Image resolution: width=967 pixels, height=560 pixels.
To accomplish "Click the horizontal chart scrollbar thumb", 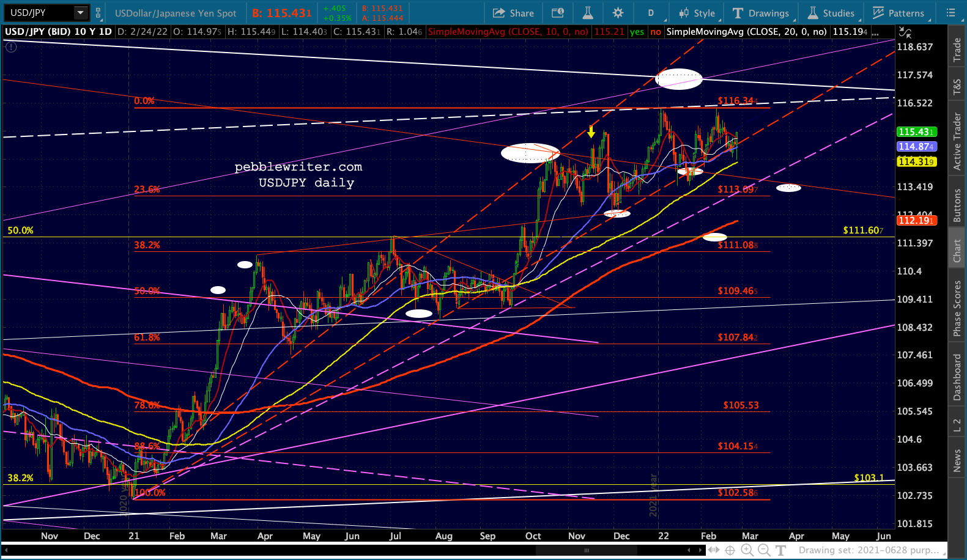I will 586,550.
